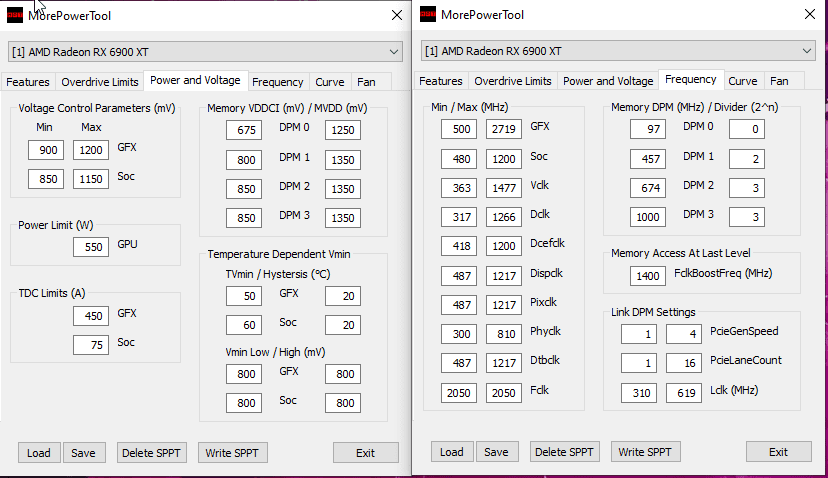The height and width of the screenshot is (478, 828).
Task: Edit GPU Power Limit field 550
Action: point(91,247)
